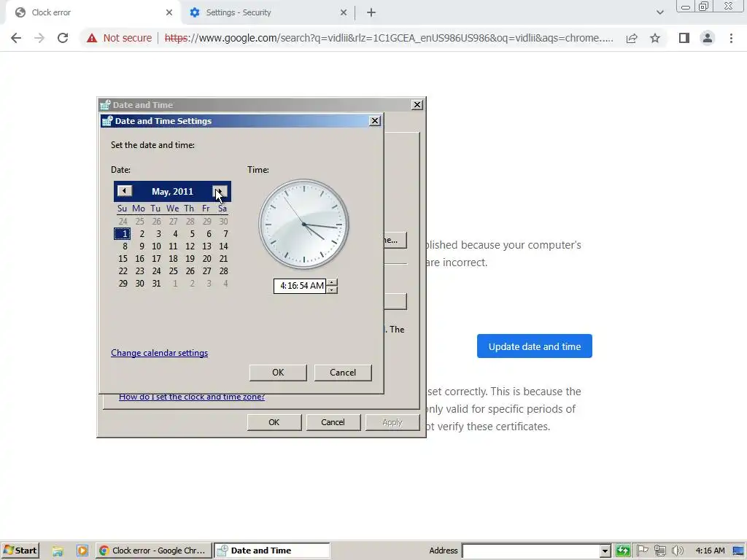The height and width of the screenshot is (560, 747).
Task: Switch to Clock error Chrome taskbar button
Action: 153,551
